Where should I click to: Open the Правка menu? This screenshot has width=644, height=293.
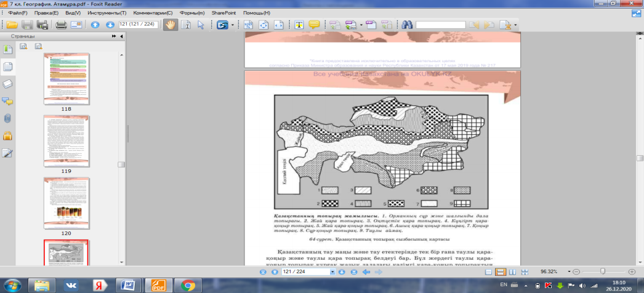[46, 13]
